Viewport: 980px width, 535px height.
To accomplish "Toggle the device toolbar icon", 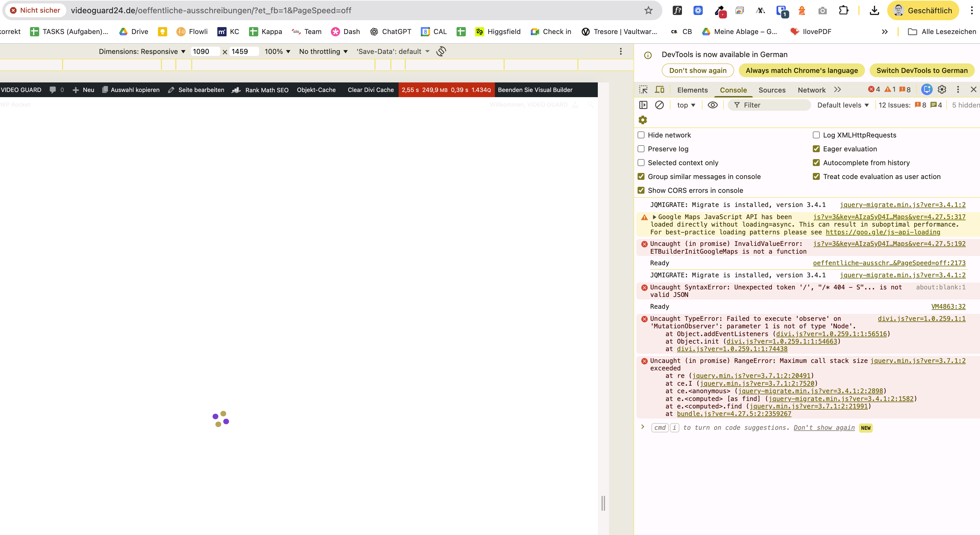I will click(659, 90).
